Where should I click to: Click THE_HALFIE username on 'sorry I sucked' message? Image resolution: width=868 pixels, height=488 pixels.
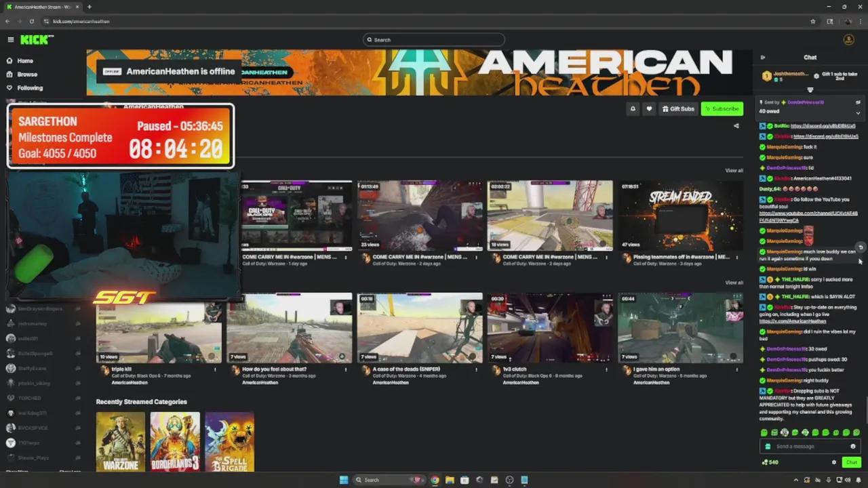[796, 279]
